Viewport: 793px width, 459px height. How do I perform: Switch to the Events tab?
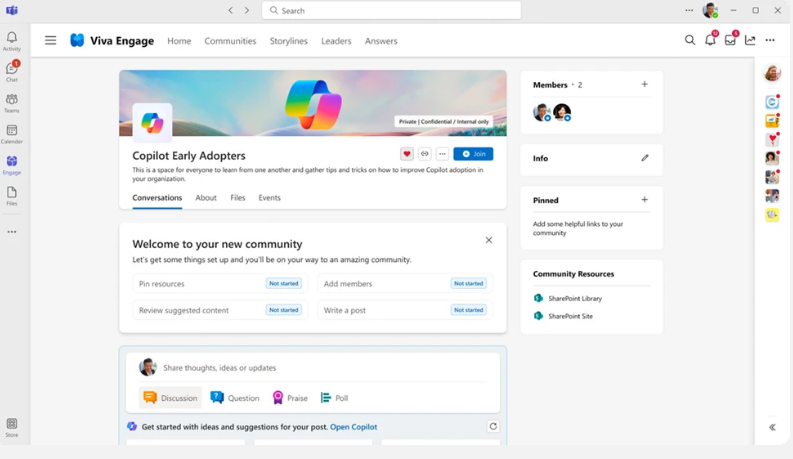pyautogui.click(x=270, y=198)
